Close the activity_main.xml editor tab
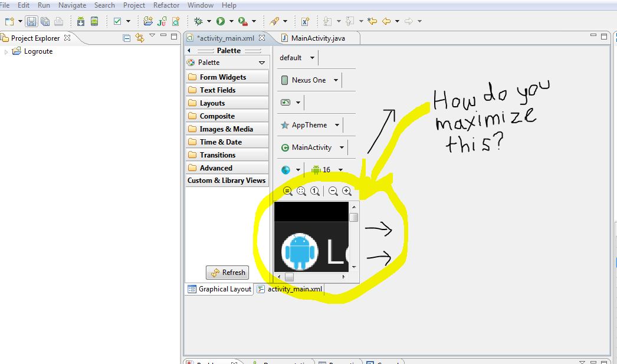Image resolution: width=617 pixels, height=364 pixels. pyautogui.click(x=262, y=38)
